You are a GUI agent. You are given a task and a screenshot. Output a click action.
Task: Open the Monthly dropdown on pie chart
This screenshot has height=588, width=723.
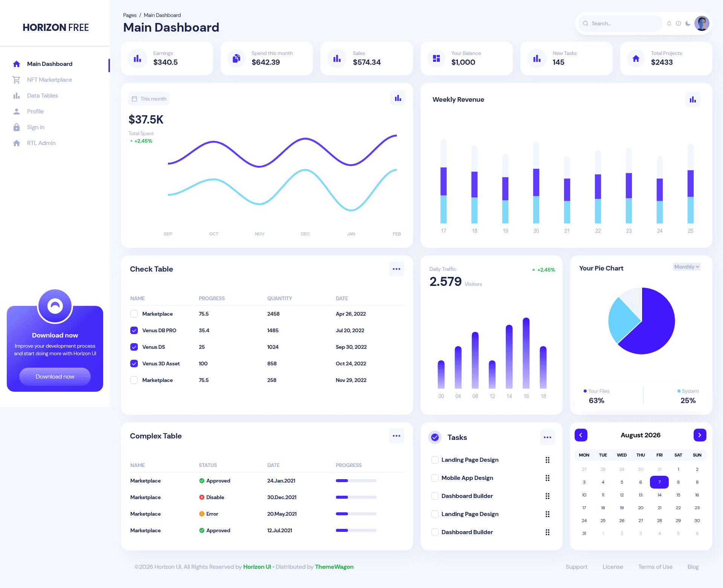point(686,267)
